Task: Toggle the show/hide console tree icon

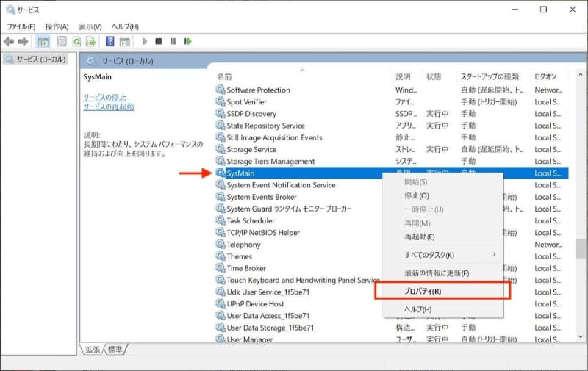Action: pos(43,42)
